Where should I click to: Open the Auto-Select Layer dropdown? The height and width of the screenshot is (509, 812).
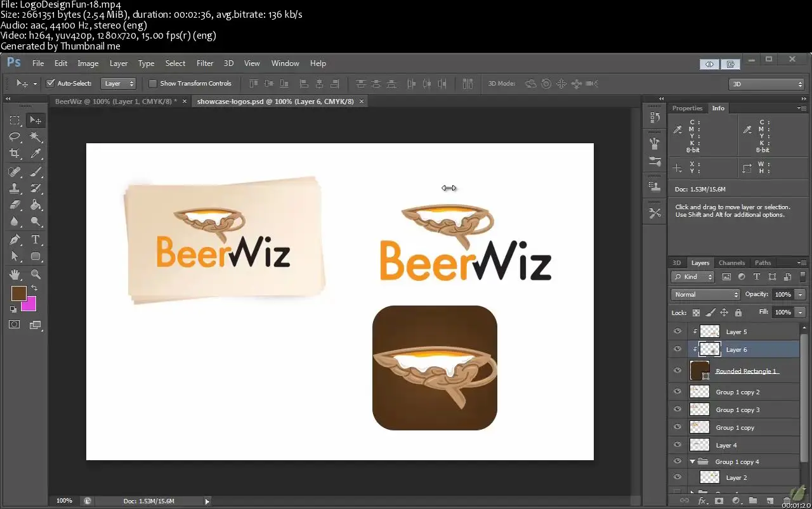[119, 84]
